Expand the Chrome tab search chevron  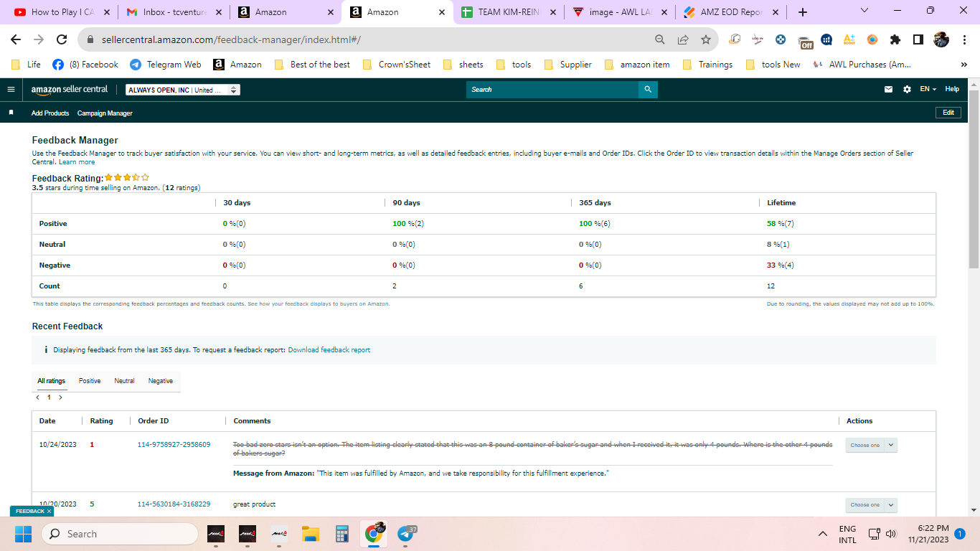[864, 11]
